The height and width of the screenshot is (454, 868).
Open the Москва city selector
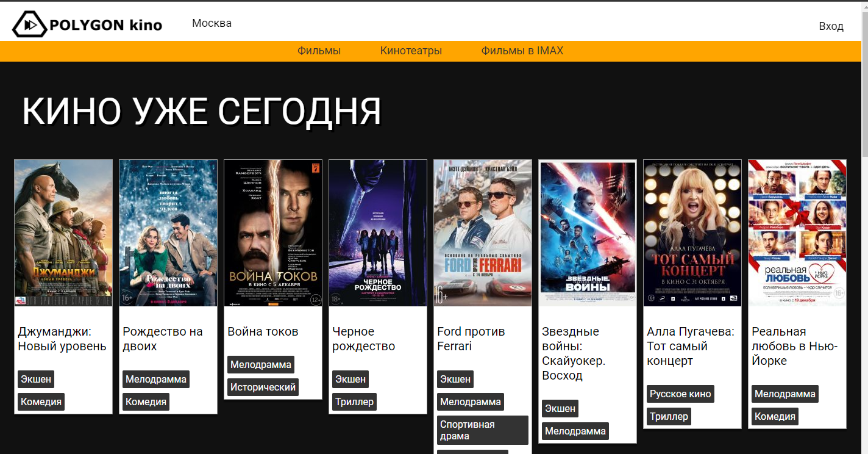pos(211,23)
